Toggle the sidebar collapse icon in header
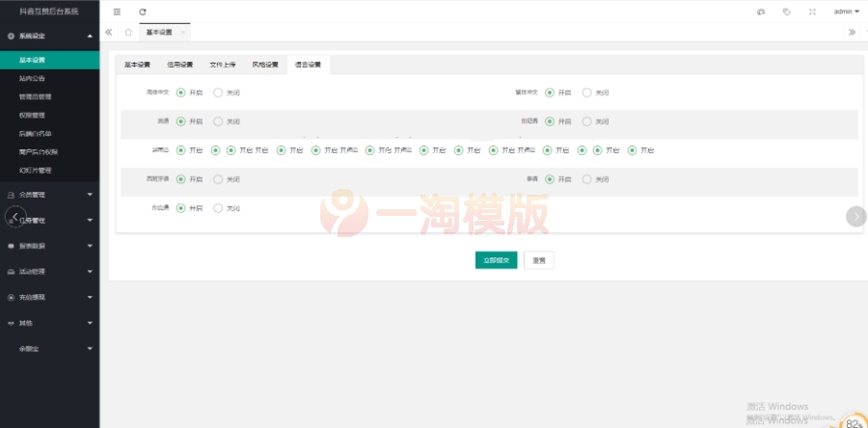Viewport: 868px width, 428px height. click(117, 12)
